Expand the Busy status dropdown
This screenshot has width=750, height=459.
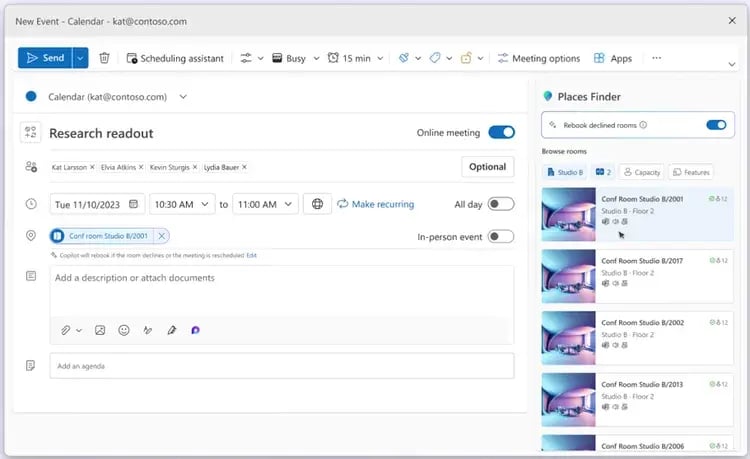pos(296,58)
